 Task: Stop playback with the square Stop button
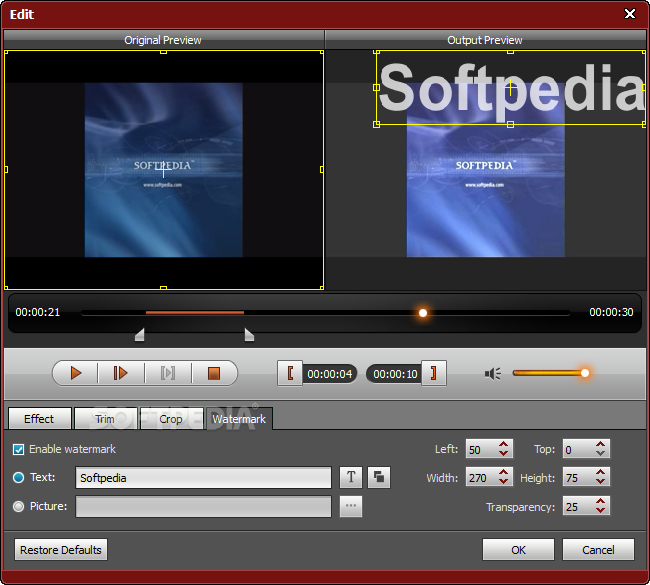(214, 373)
